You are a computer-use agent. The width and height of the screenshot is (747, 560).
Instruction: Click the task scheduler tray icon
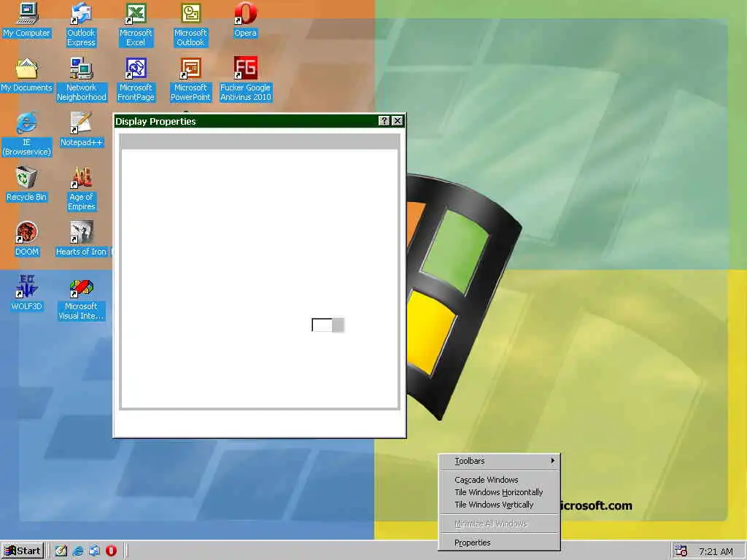click(x=681, y=551)
